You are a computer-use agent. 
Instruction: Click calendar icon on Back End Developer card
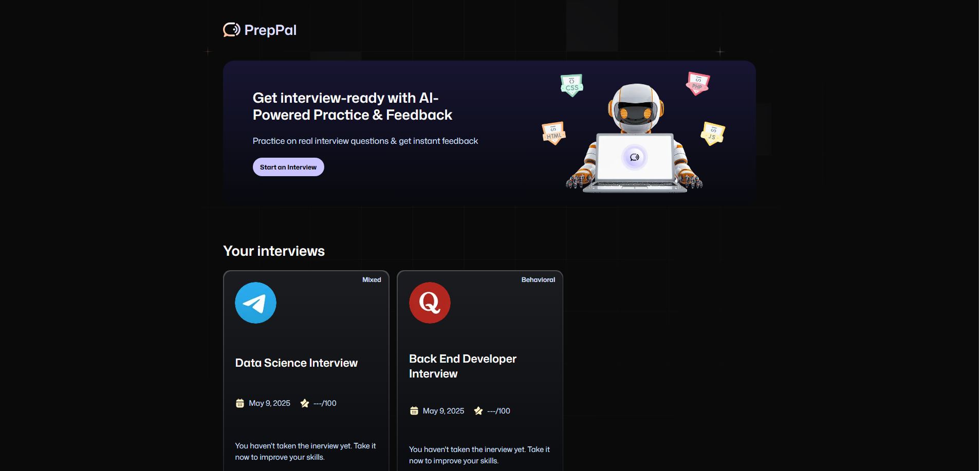(414, 411)
